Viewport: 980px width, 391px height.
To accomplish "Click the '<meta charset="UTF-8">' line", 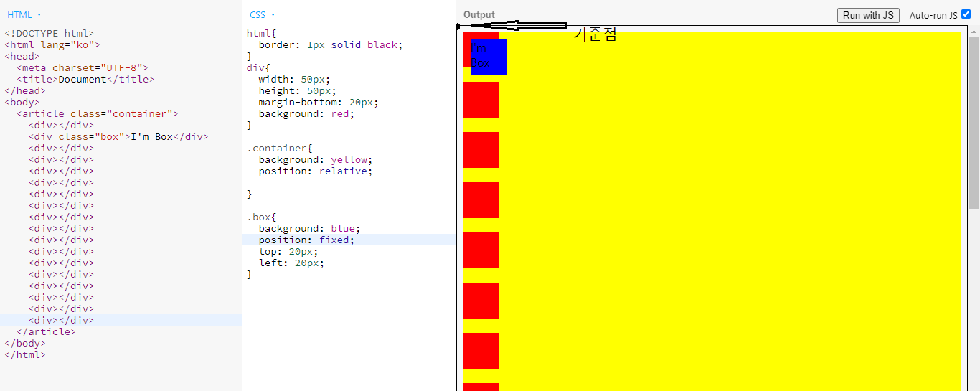I will pyautogui.click(x=83, y=67).
